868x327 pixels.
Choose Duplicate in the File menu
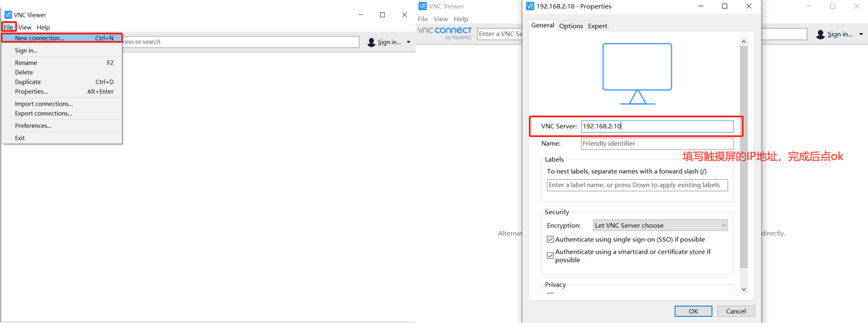click(x=62, y=82)
